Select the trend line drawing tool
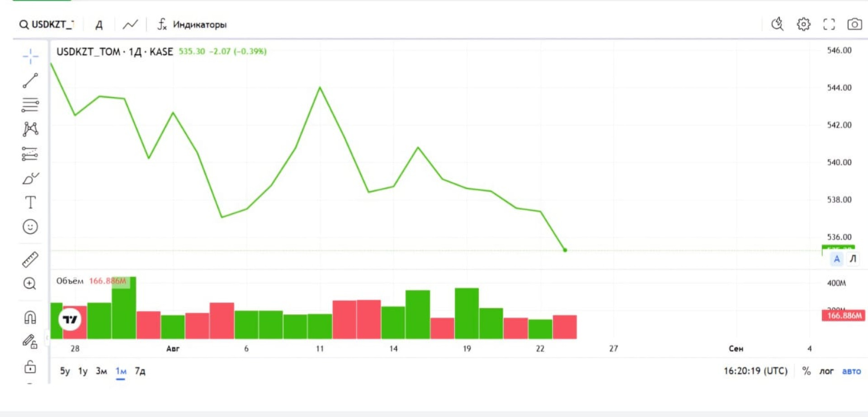868x417 pixels. (30, 81)
